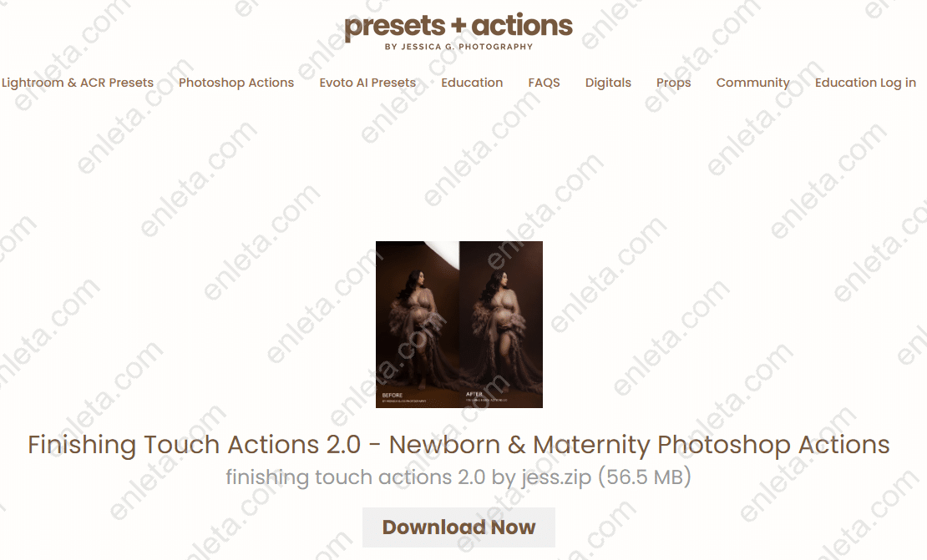This screenshot has height=560, width=927.
Task: Open the Community link
Action: pyautogui.click(x=752, y=83)
